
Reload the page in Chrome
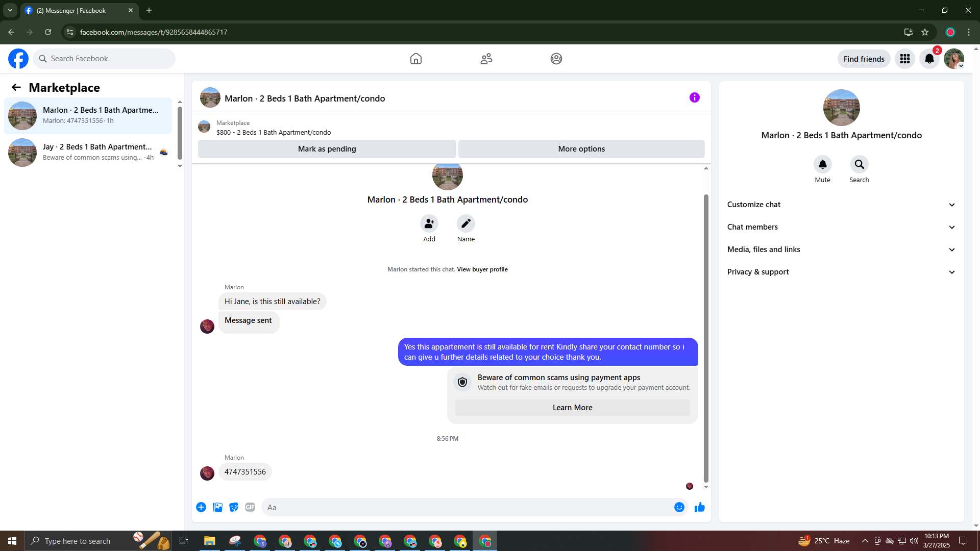tap(48, 32)
